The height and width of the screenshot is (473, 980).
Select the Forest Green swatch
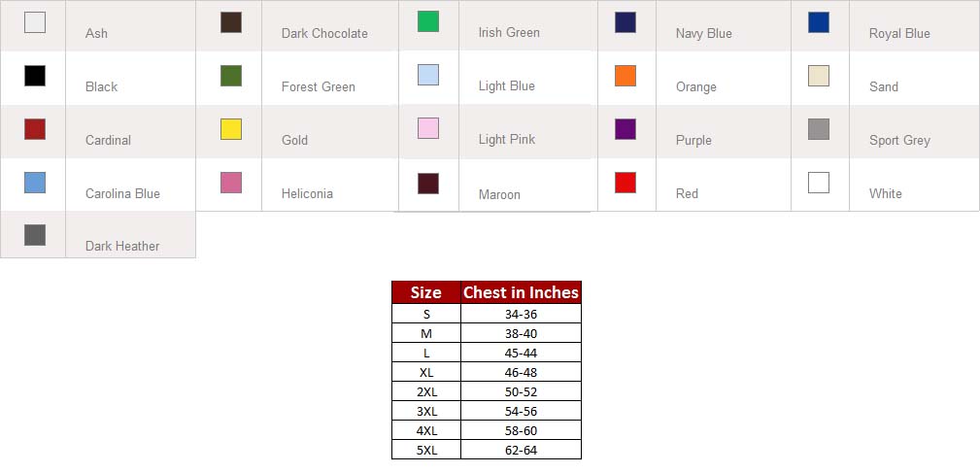231,76
